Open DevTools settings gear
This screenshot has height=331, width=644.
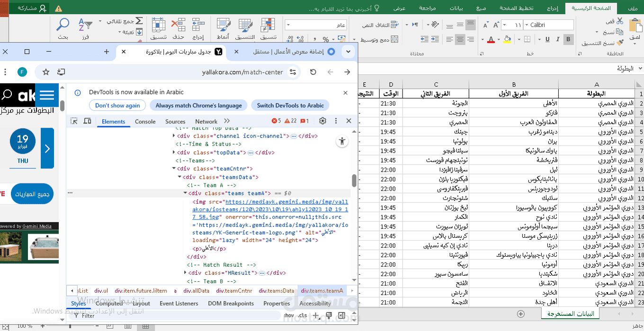tap(322, 121)
